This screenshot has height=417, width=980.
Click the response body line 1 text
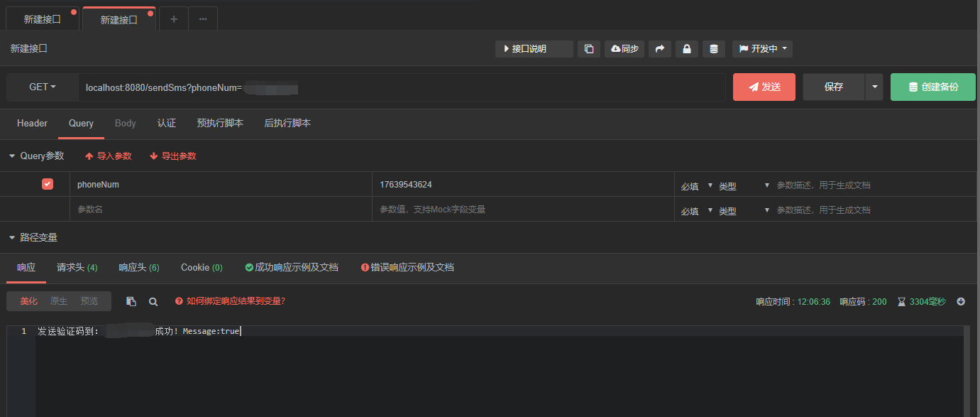pyautogui.click(x=139, y=331)
